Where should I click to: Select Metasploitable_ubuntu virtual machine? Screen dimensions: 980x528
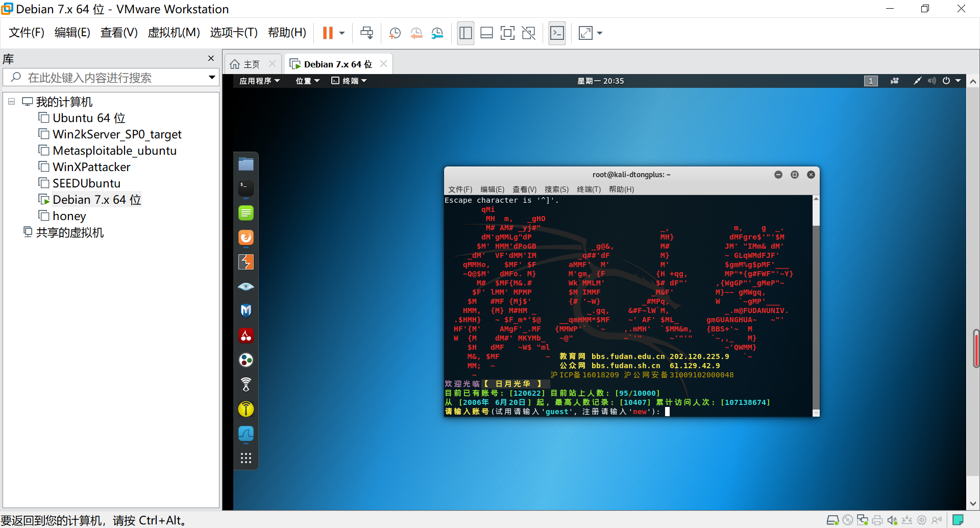tap(114, 151)
